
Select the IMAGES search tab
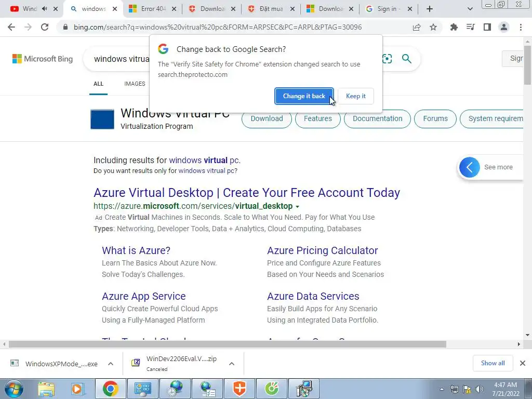pyautogui.click(x=135, y=84)
